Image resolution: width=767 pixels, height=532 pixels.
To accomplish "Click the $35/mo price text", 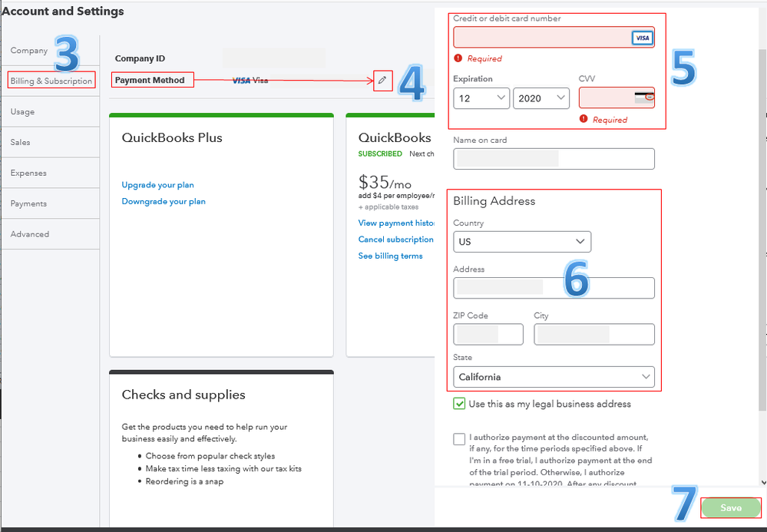I will tap(385, 183).
